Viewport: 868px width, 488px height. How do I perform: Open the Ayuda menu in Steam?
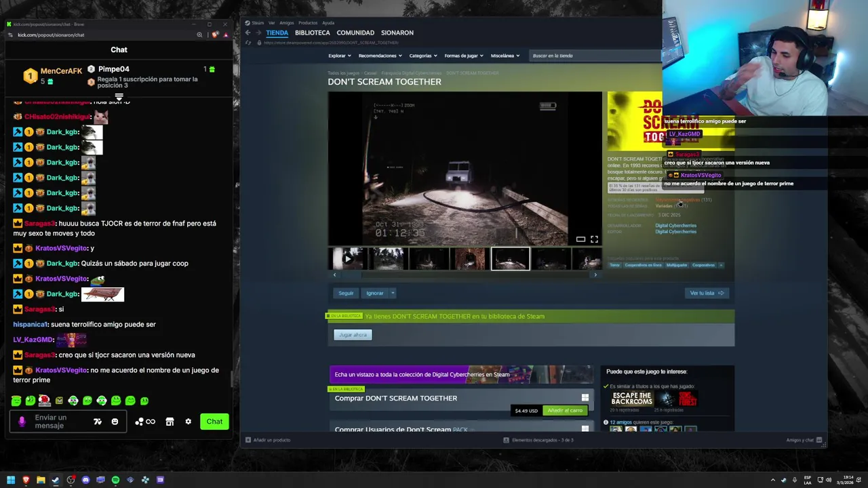(x=328, y=23)
